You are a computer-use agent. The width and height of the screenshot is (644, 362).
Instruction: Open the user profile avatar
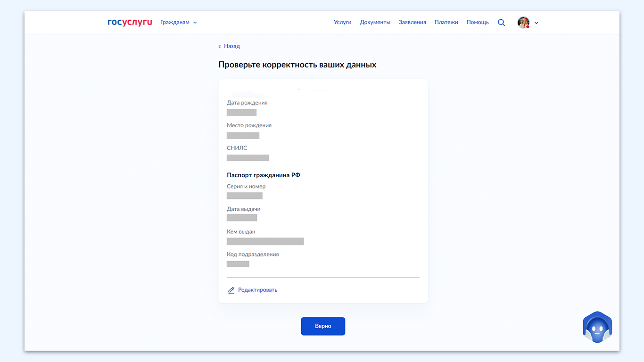(x=523, y=23)
